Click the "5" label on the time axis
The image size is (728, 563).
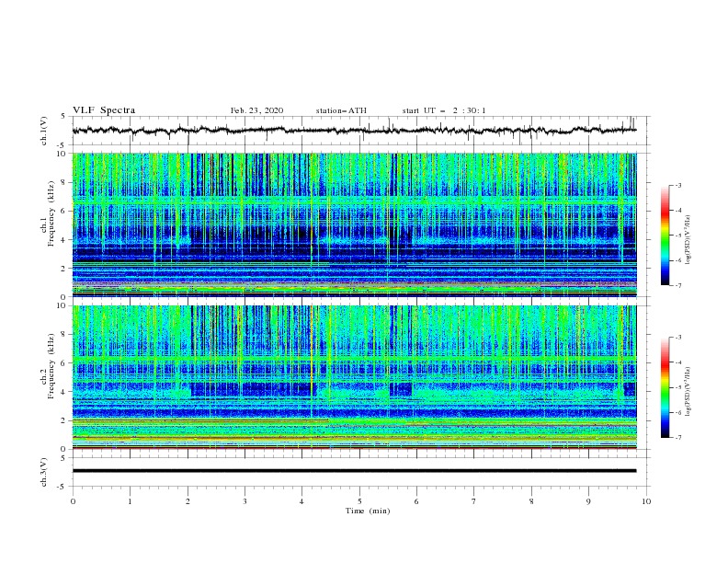359,501
